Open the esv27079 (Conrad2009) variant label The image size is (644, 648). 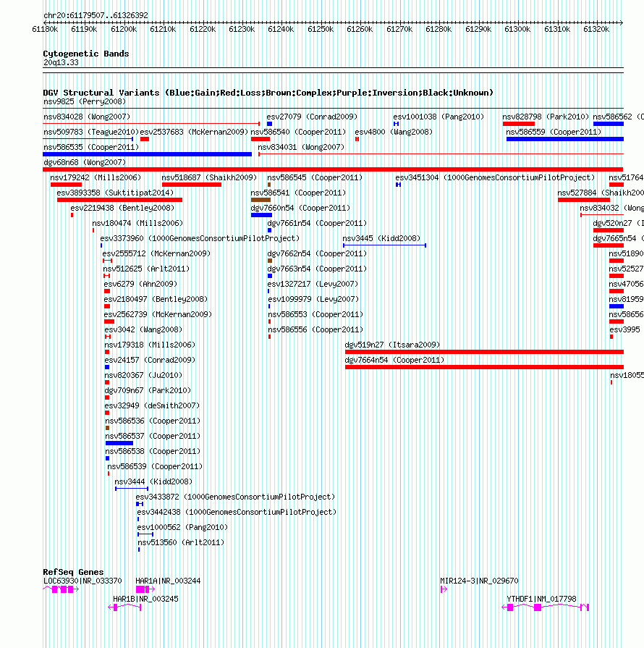coord(312,117)
